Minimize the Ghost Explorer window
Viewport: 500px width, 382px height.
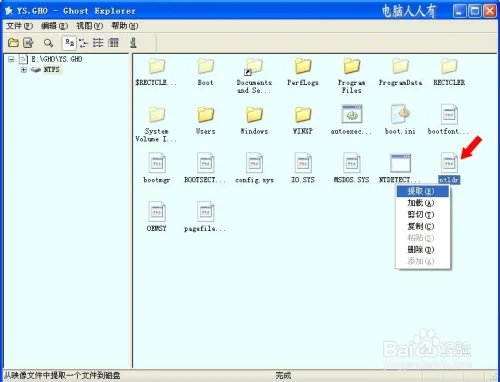pos(460,11)
